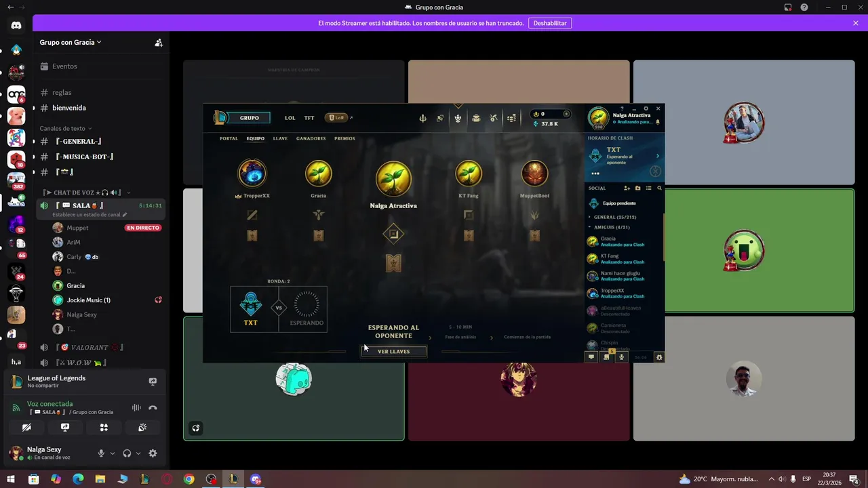Open the LLAVE Clash tab
Viewport: 868px width, 488px height.
280,138
